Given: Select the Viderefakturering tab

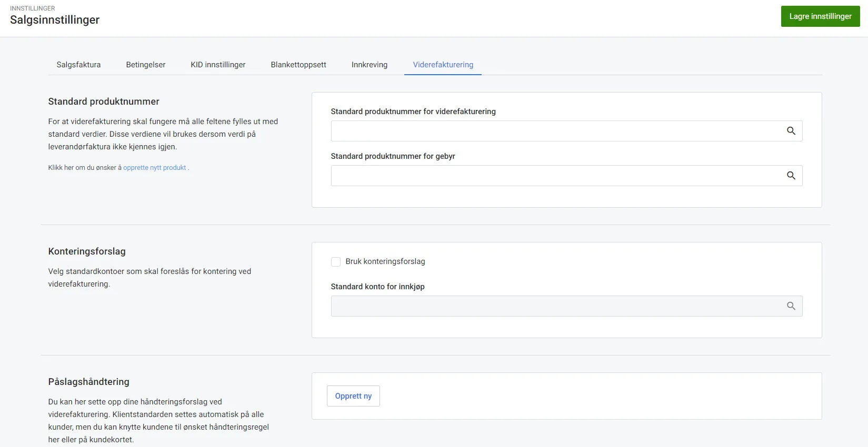Looking at the screenshot, I should point(443,65).
